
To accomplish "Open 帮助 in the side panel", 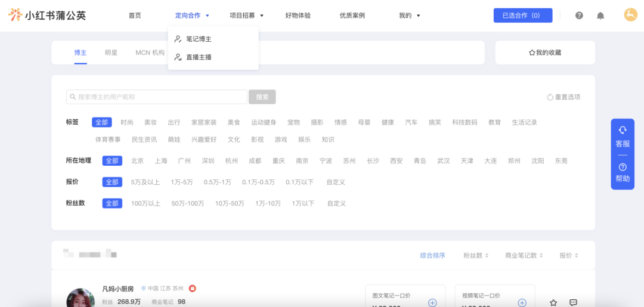I will 623,173.
